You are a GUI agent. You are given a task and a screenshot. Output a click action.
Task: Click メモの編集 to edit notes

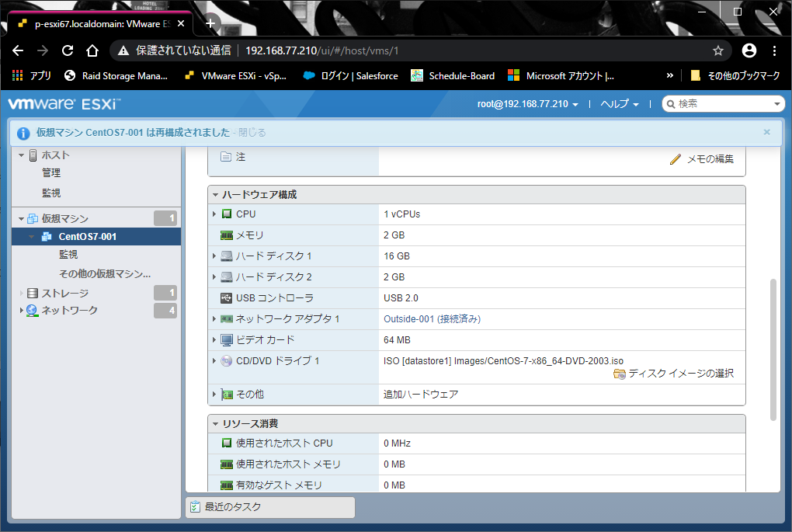(x=702, y=159)
